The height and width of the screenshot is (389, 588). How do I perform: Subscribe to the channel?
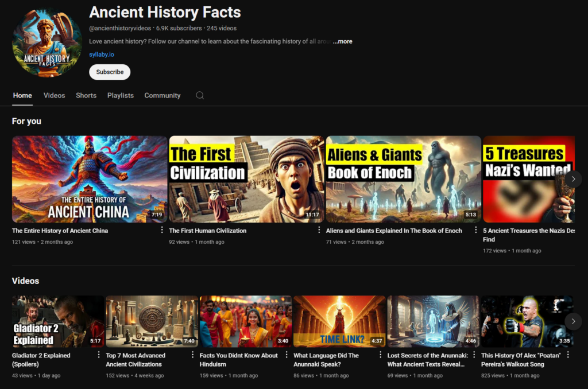coord(110,72)
